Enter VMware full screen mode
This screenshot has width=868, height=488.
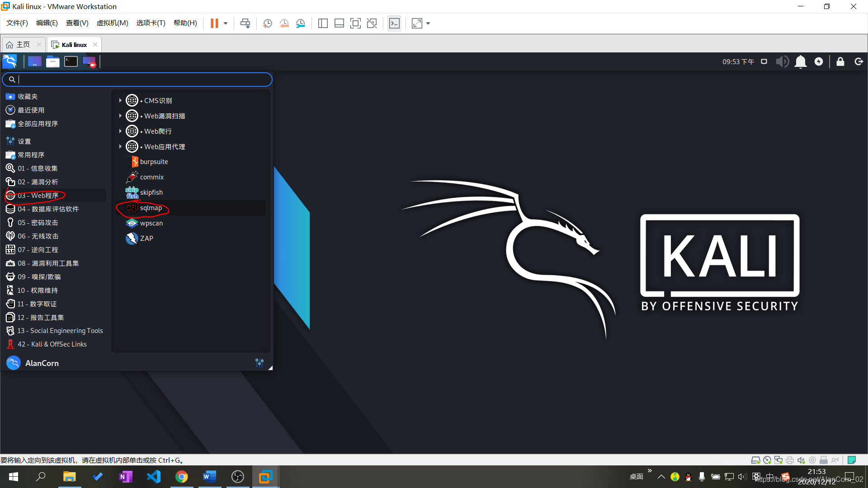(355, 23)
